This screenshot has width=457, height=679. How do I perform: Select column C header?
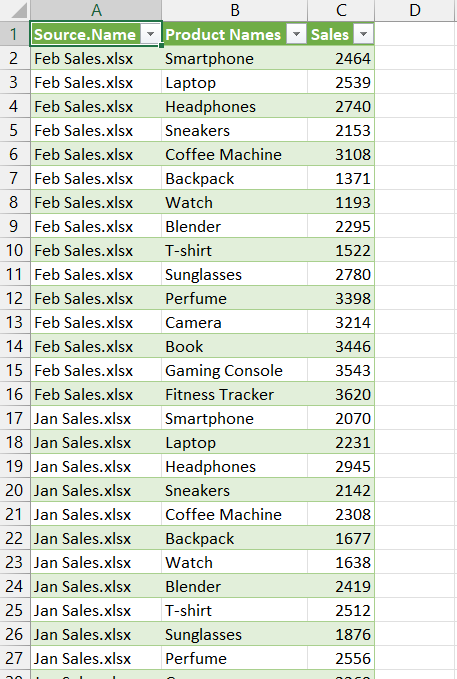(x=341, y=10)
